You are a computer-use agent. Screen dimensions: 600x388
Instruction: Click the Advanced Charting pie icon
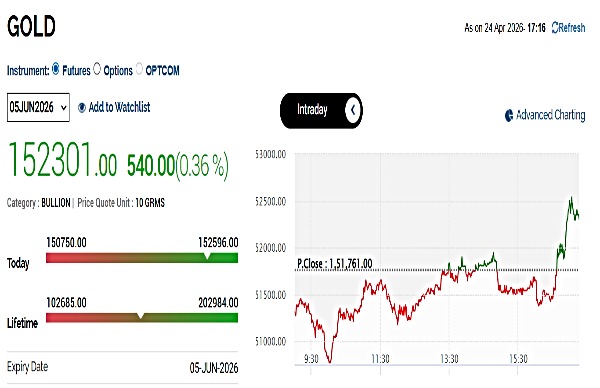509,115
